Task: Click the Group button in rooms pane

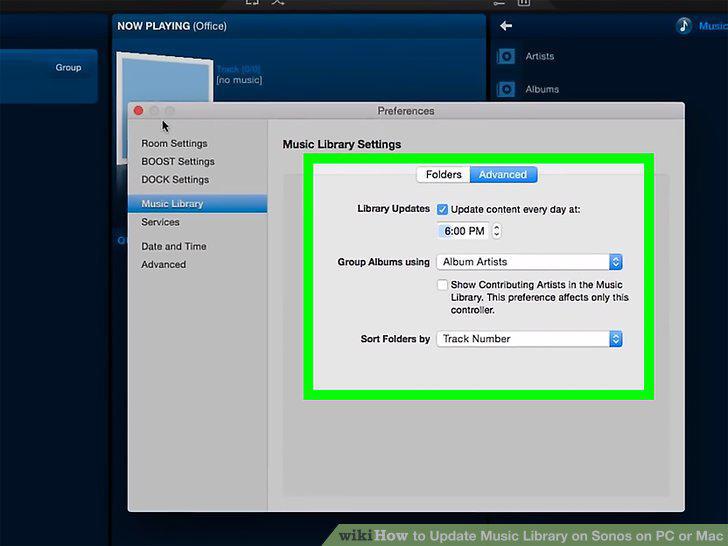Action: coord(68,67)
